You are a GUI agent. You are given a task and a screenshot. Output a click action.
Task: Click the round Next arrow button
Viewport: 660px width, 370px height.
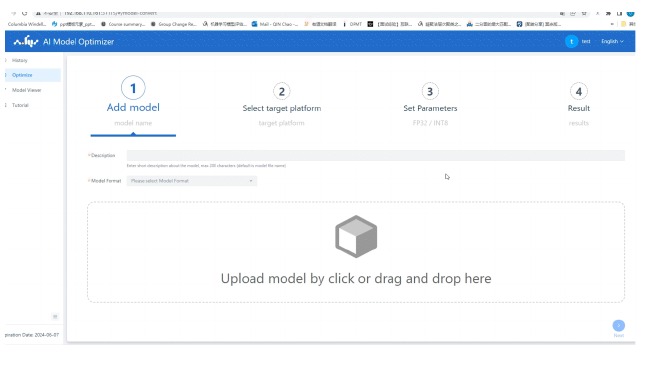click(x=618, y=325)
